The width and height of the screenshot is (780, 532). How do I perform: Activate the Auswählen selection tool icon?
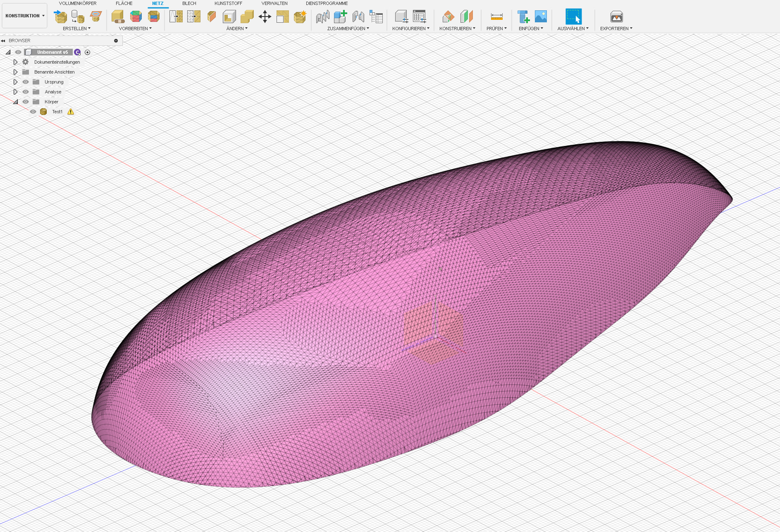tap(573, 17)
